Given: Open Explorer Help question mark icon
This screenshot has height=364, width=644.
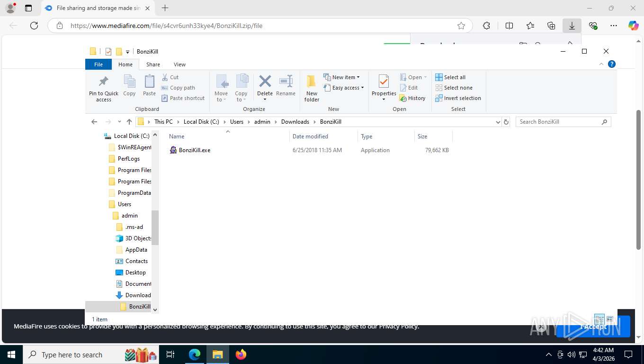Looking at the screenshot, I should click(x=611, y=64).
